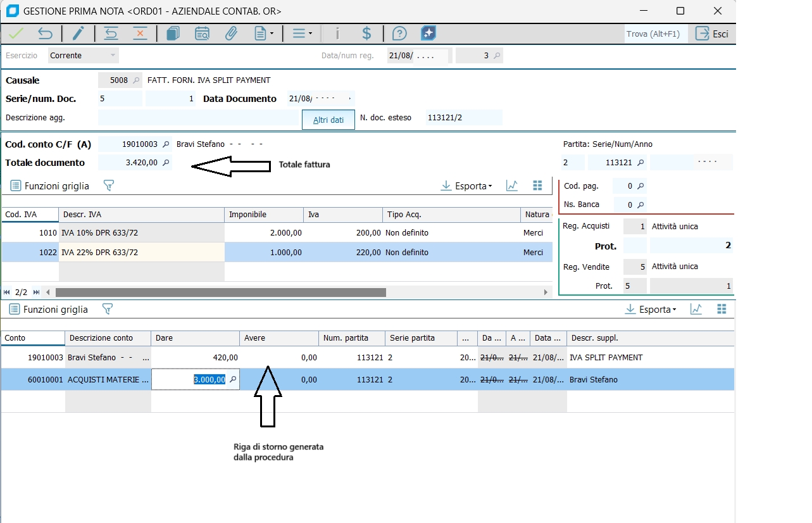This screenshot has width=812, height=523.
Task: Open Esporta dropdown in the IVA grid
Action: pos(466,186)
